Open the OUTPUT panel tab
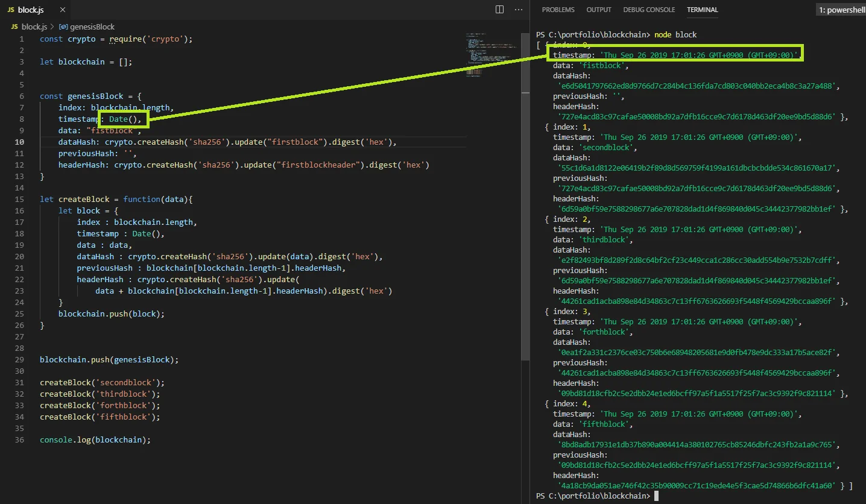Image resolution: width=866 pixels, height=504 pixels. 599,10
